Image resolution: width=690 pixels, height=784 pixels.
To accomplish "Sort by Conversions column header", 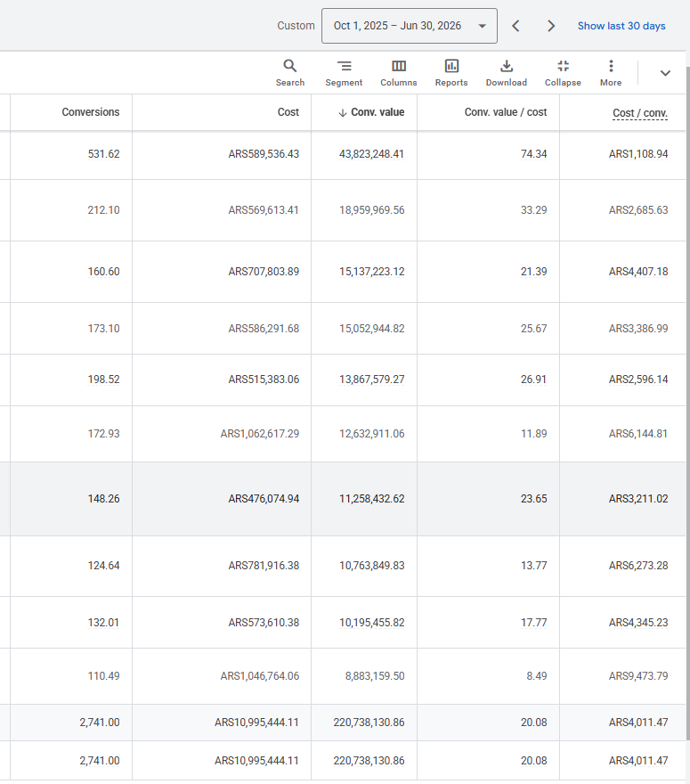I will pos(91,112).
